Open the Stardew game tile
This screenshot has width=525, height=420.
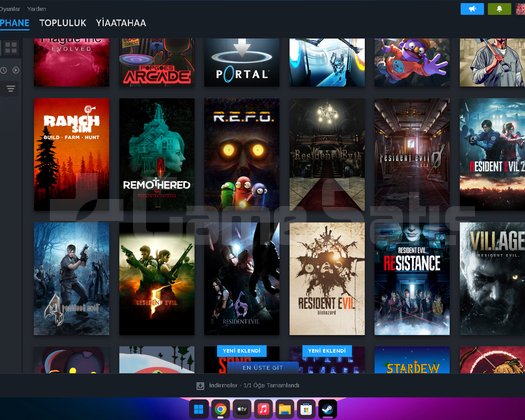point(412,360)
